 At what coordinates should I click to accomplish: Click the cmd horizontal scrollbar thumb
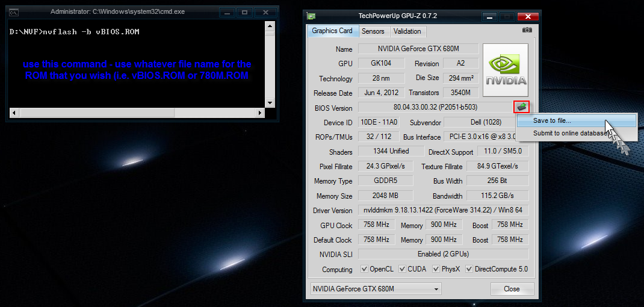click(x=97, y=112)
